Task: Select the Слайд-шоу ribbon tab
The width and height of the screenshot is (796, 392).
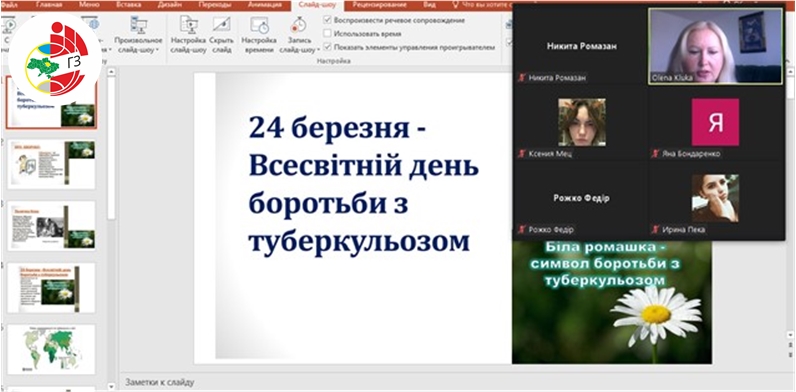Action: [x=318, y=5]
